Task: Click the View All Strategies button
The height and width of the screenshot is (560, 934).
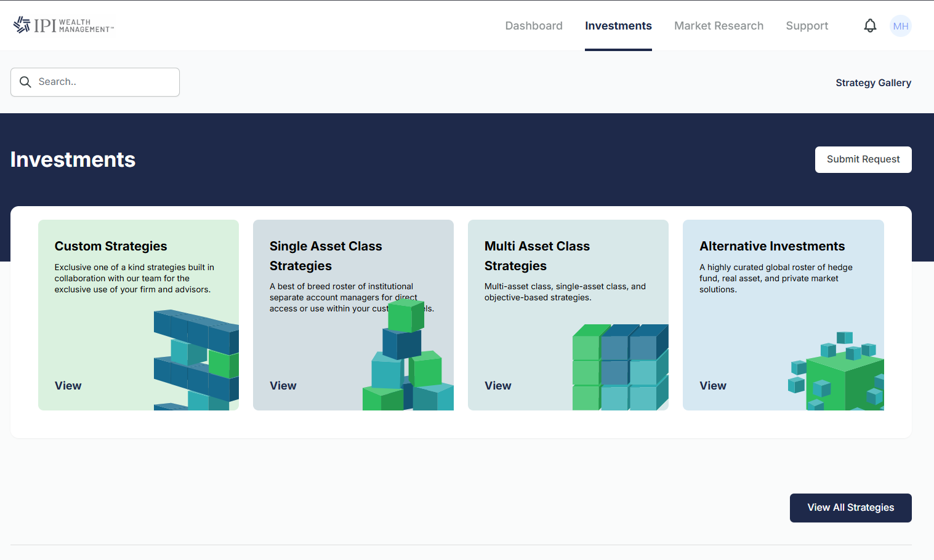Action: [x=850, y=508]
